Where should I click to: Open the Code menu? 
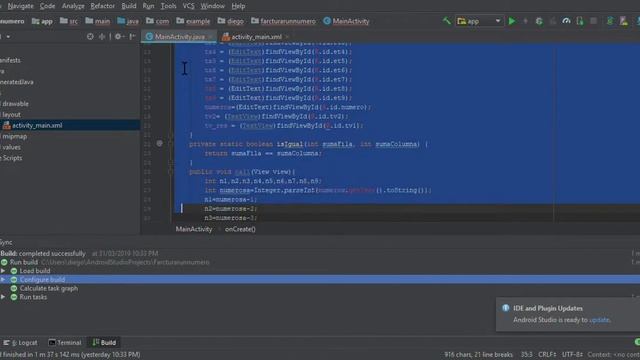point(47,6)
